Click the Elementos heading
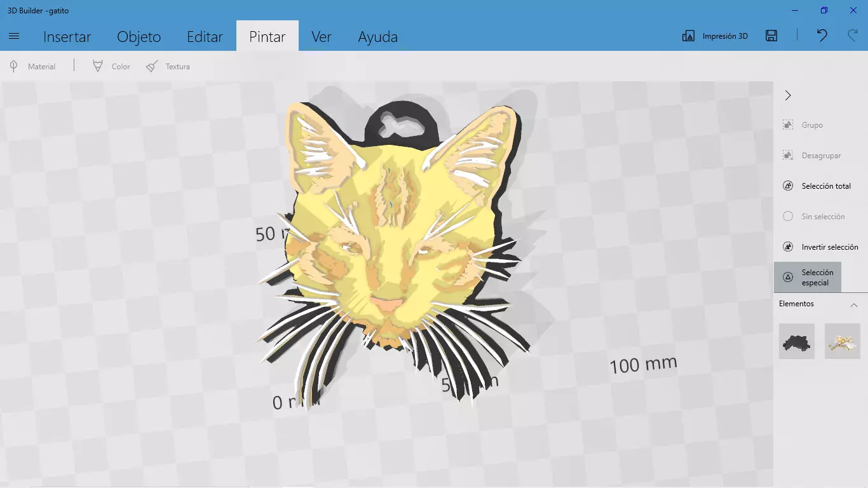 point(796,304)
